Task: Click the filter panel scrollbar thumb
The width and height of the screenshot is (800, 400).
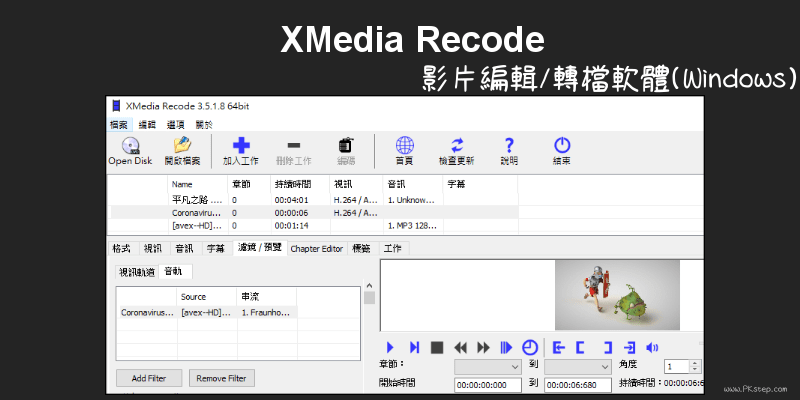Action: (369, 298)
